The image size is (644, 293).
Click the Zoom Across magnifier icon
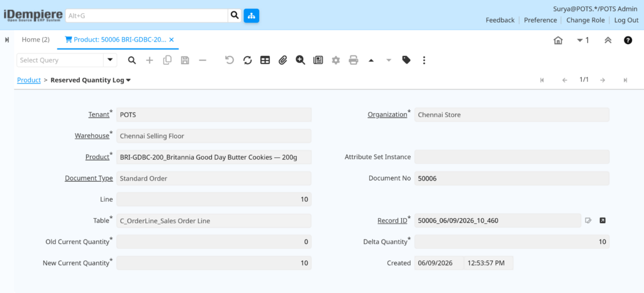[300, 60]
